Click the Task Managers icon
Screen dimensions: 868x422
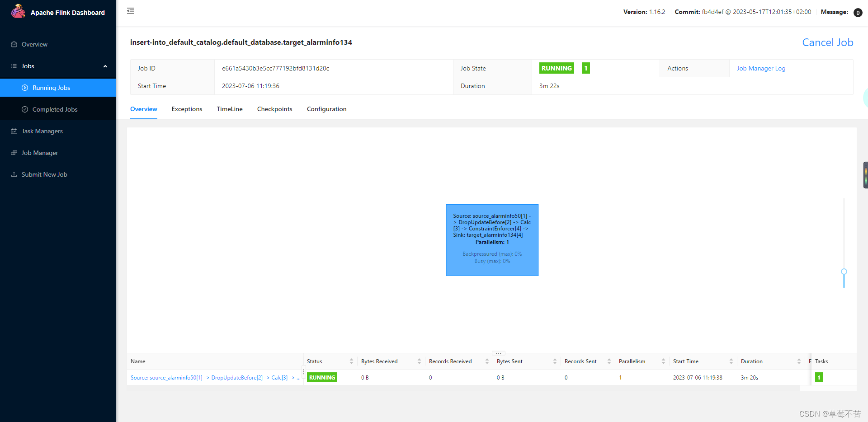click(14, 131)
